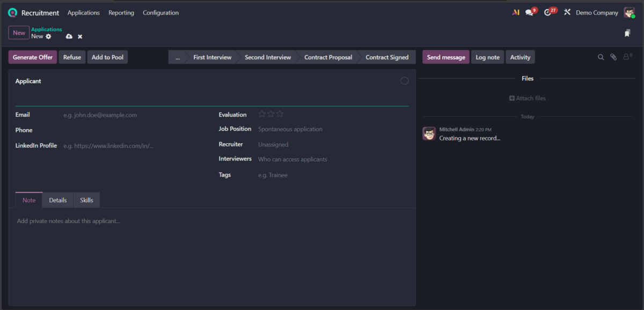This screenshot has height=310, width=644.
Task: Click the Generate Offer button
Action: click(33, 57)
